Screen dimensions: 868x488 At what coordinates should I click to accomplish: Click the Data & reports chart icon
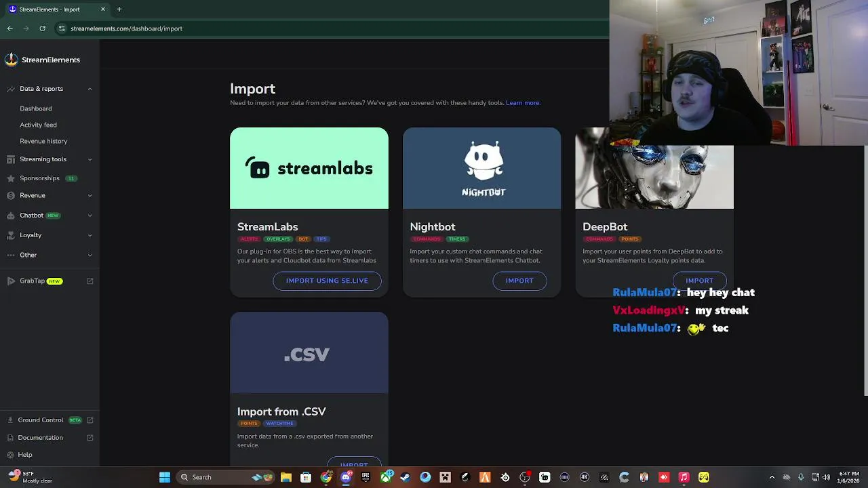pos(11,89)
